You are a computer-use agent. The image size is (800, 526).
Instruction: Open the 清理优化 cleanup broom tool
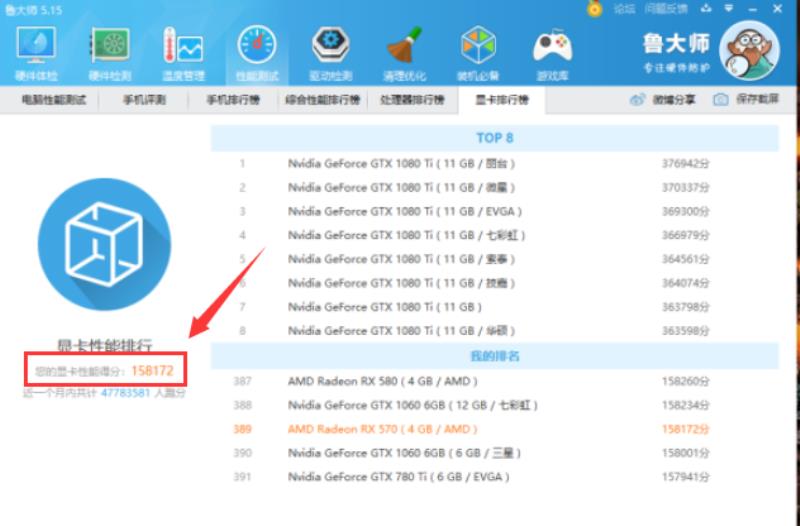tap(404, 54)
